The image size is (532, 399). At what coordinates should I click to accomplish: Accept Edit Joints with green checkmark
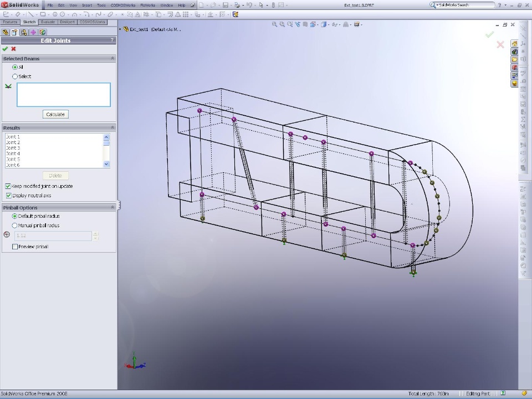(5, 49)
